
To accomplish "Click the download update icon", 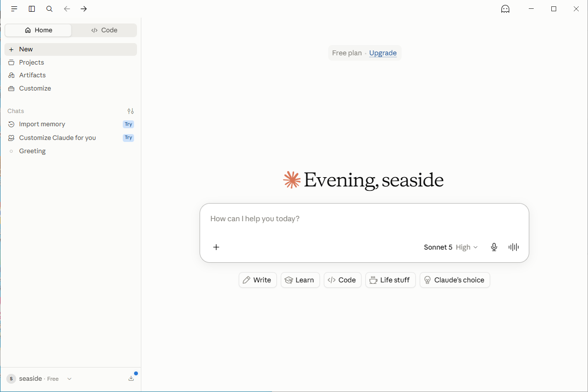I will click(x=131, y=378).
